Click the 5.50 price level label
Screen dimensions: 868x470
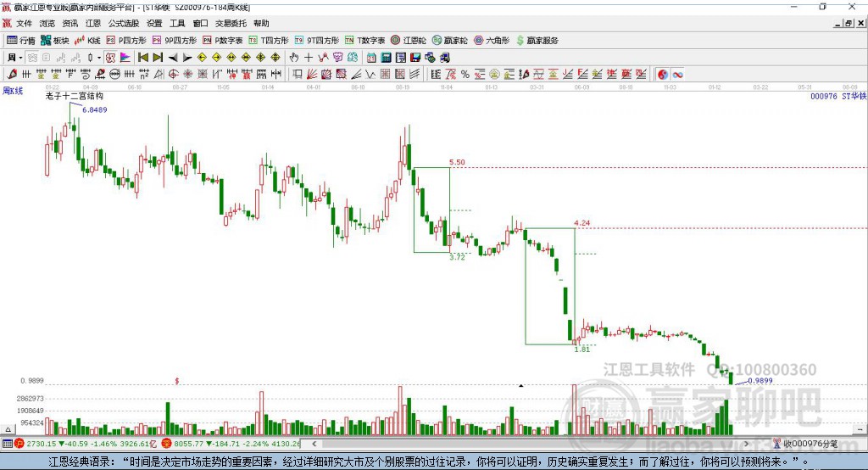tap(457, 162)
